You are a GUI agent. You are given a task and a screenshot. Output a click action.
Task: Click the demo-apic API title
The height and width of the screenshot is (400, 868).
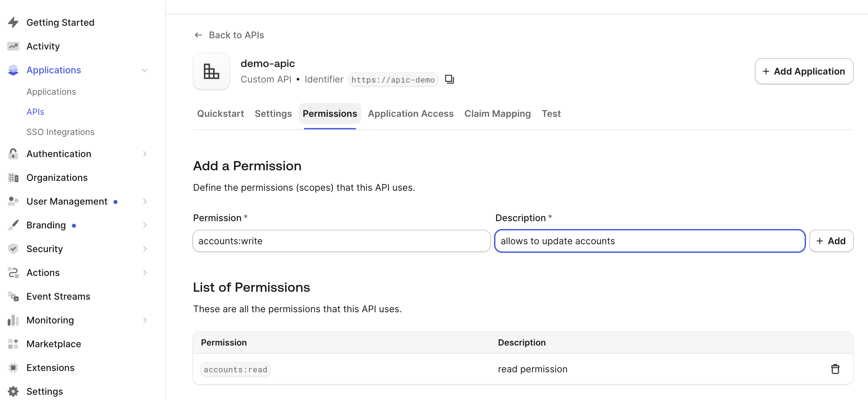[x=268, y=63]
